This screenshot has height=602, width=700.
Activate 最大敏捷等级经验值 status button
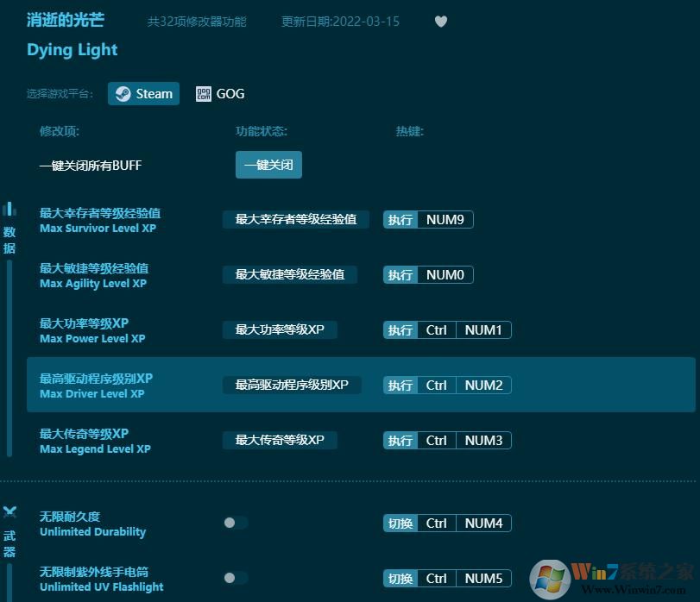pyautogui.click(x=290, y=274)
